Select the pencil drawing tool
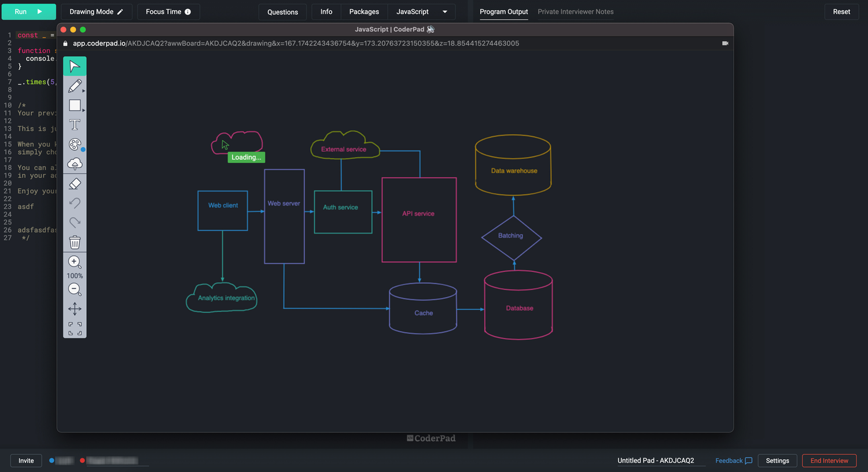 click(75, 86)
